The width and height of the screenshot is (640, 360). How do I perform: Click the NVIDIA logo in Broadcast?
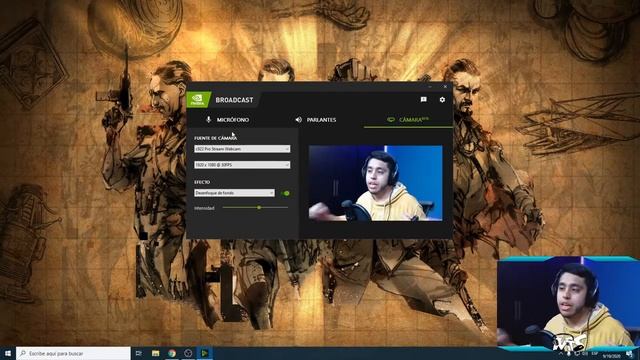click(198, 100)
